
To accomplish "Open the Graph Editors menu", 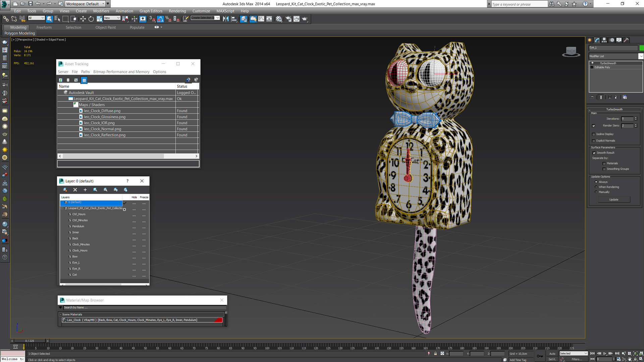I will 151,11.
